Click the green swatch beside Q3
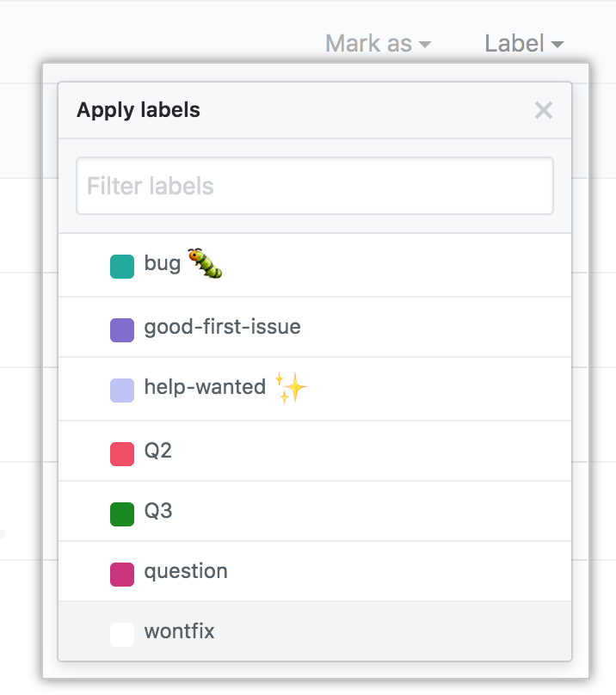616x695 pixels. pos(121,511)
